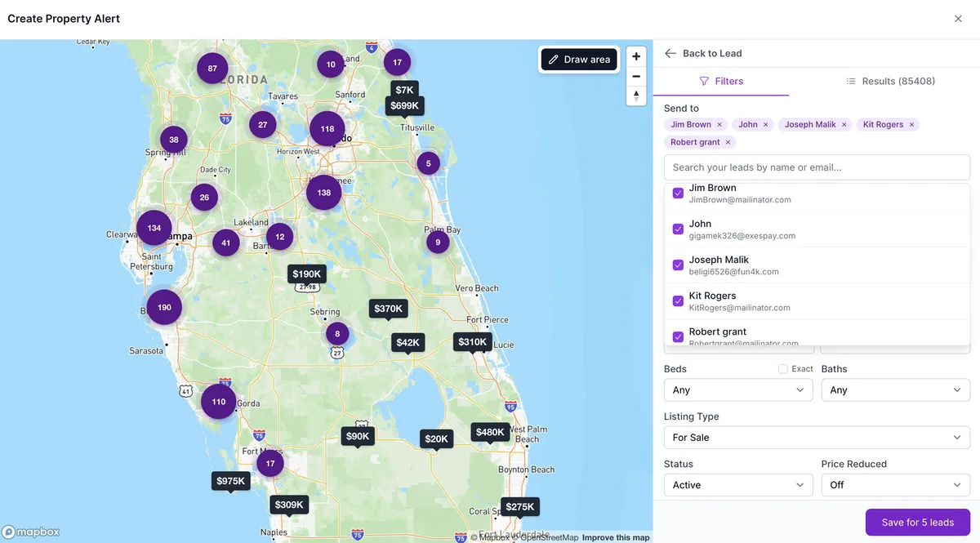The height and width of the screenshot is (543, 980).
Task: Select the $370K listing price marker
Action: coord(388,308)
